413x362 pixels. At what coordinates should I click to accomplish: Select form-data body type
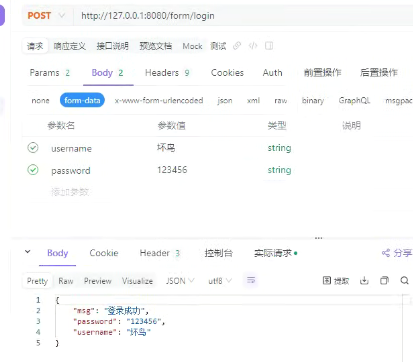coord(82,100)
